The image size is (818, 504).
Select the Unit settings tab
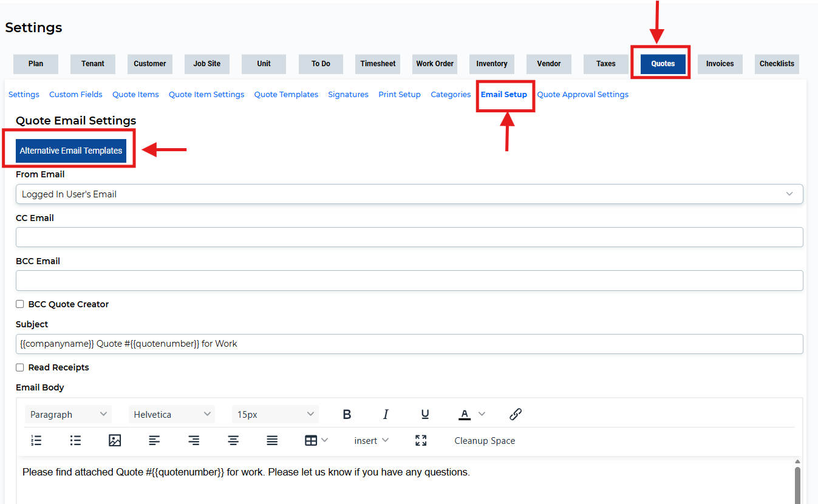click(264, 64)
